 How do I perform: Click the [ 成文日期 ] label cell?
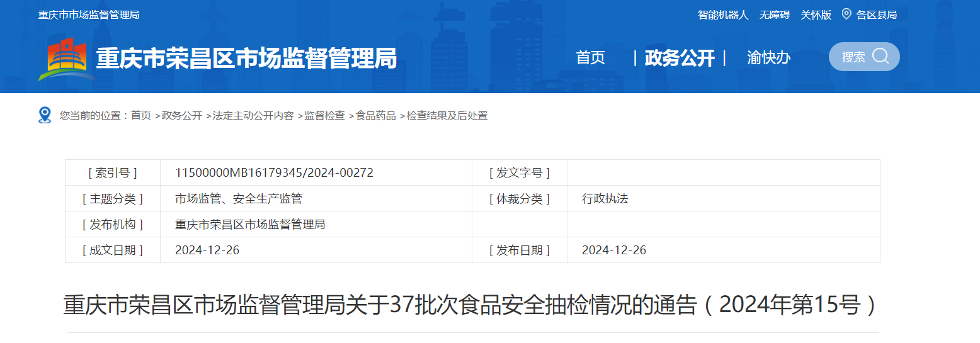[x=113, y=250]
